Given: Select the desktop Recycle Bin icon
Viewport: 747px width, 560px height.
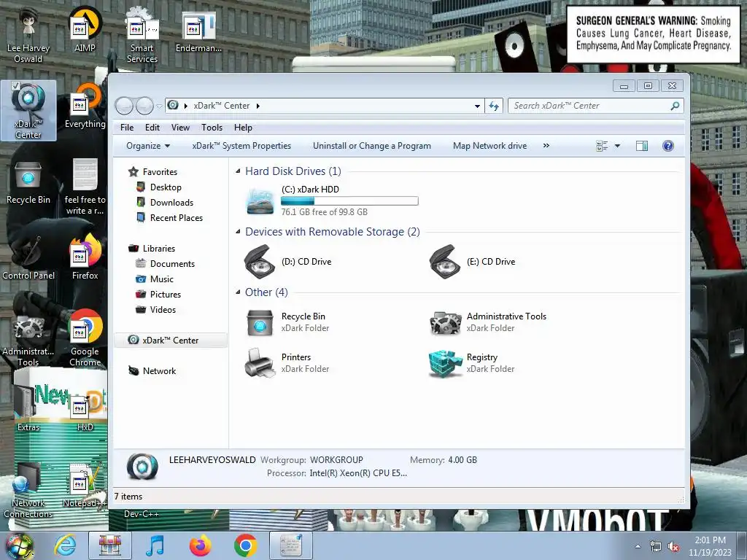Looking at the screenshot, I should (x=28, y=183).
